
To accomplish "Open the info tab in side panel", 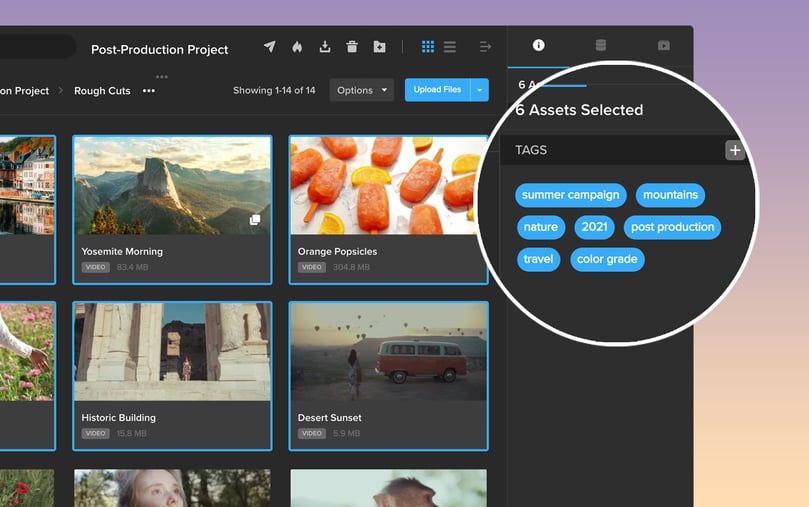I will point(539,45).
